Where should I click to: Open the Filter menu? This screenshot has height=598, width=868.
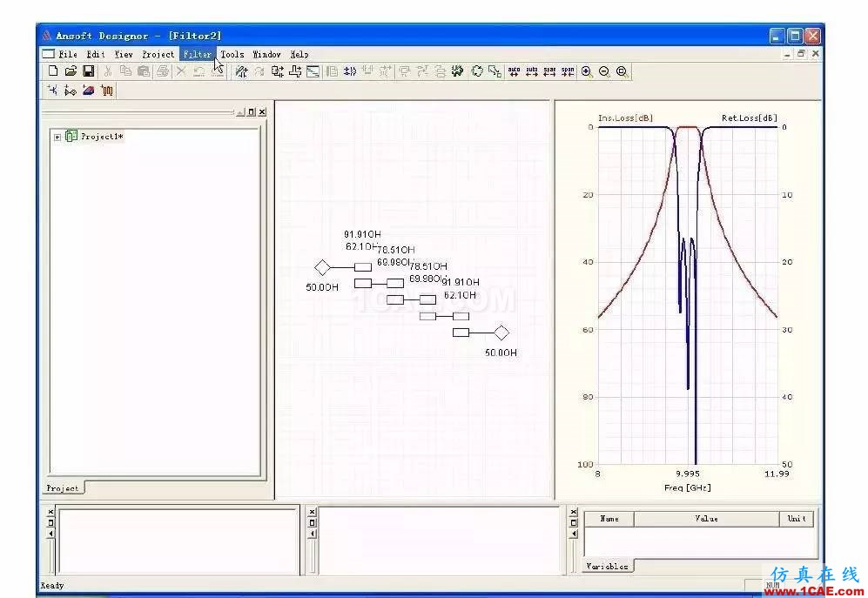pos(197,54)
